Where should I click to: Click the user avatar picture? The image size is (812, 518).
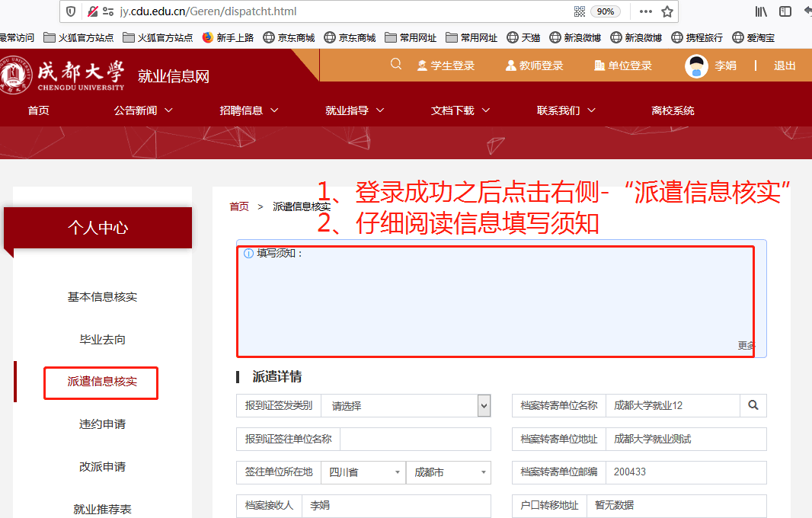[696, 66]
